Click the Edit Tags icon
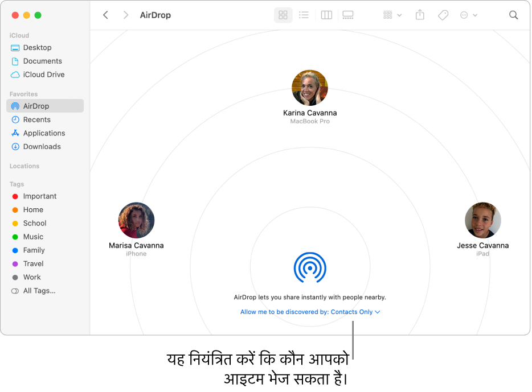Viewport: 532px width, 392px height. pyautogui.click(x=443, y=15)
